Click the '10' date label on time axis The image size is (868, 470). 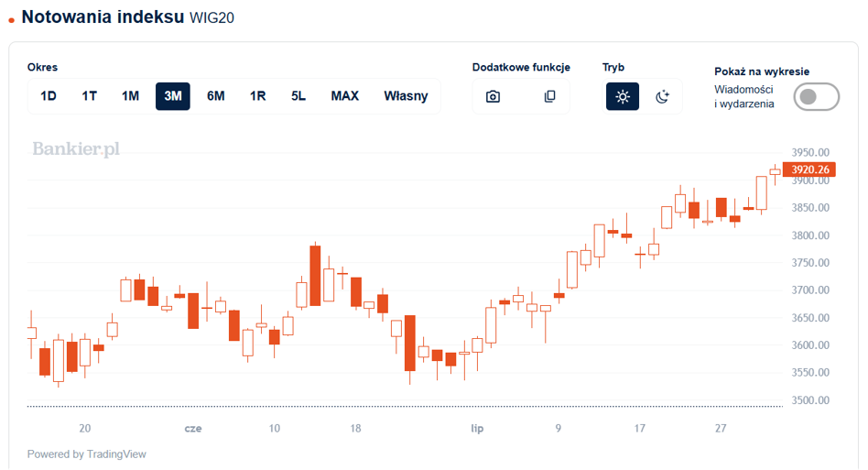275,429
